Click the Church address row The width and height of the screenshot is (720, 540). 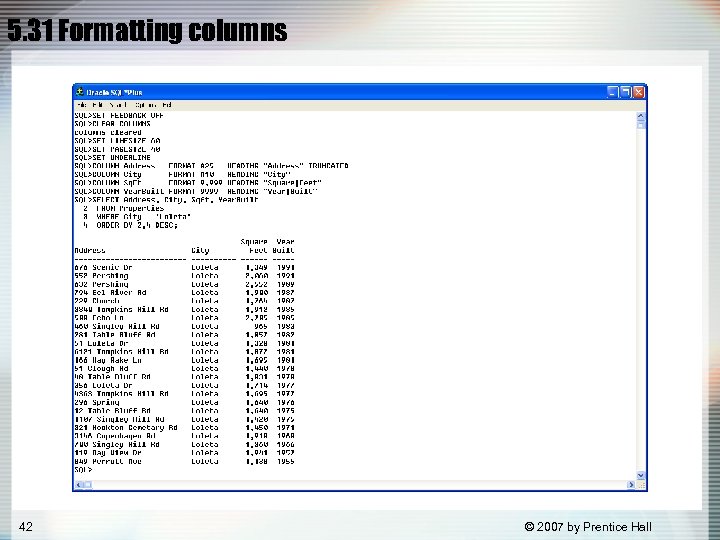(x=184, y=301)
